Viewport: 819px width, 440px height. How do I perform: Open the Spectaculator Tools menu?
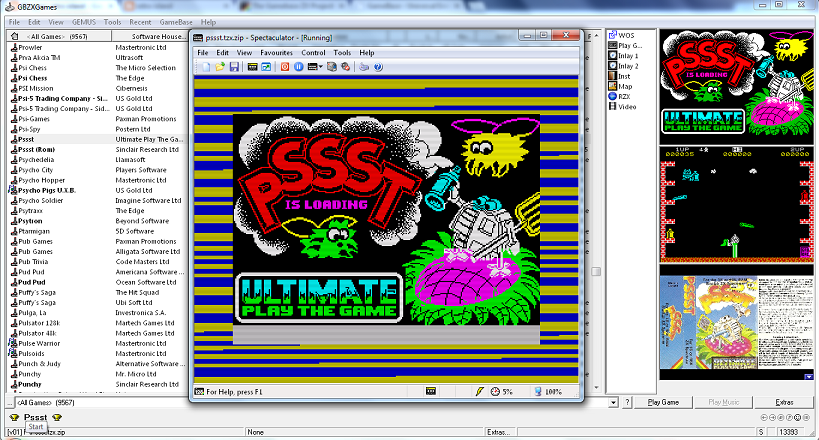coord(342,53)
